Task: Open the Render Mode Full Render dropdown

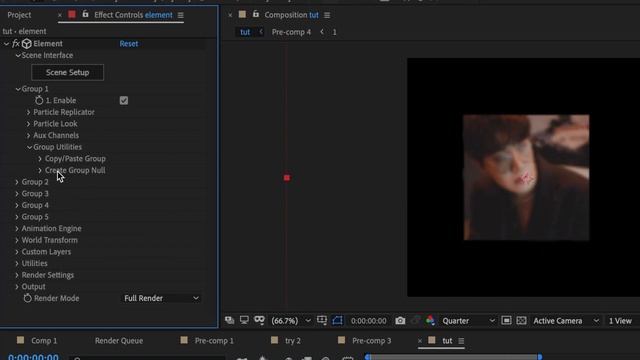Action: coord(161,298)
